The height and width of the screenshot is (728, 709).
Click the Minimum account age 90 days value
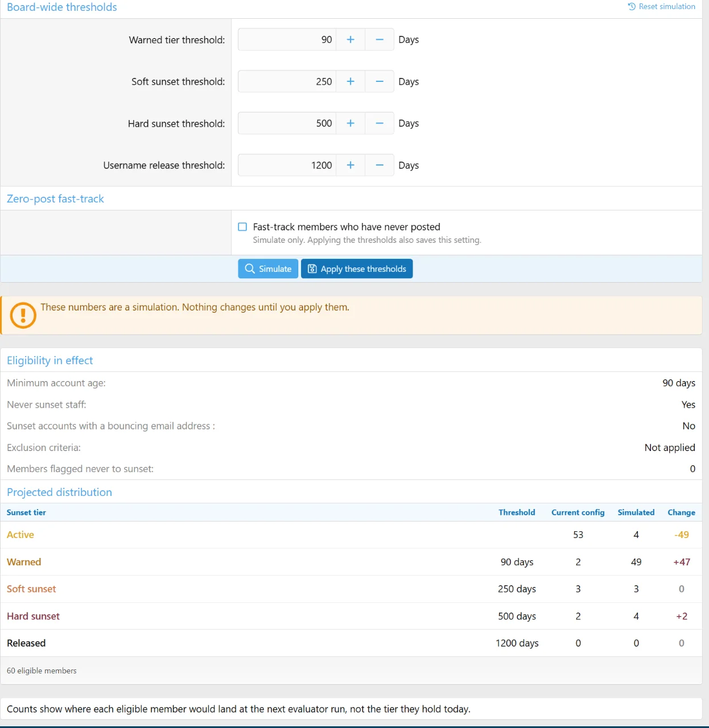(x=679, y=383)
